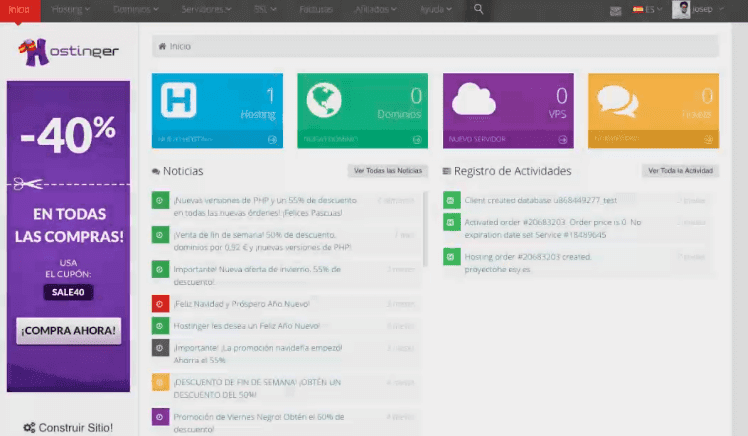
Task: Click the green icon beside Nueva oferta de invierno
Action: click(160, 270)
